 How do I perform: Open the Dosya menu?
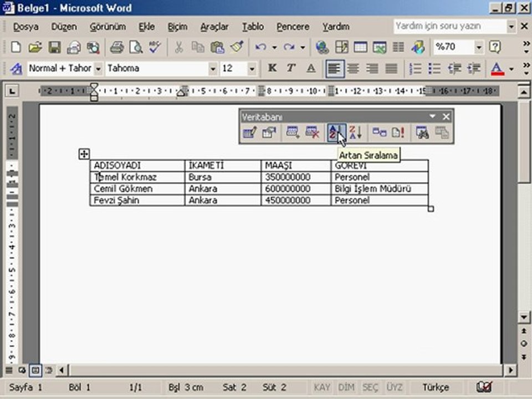(26, 27)
